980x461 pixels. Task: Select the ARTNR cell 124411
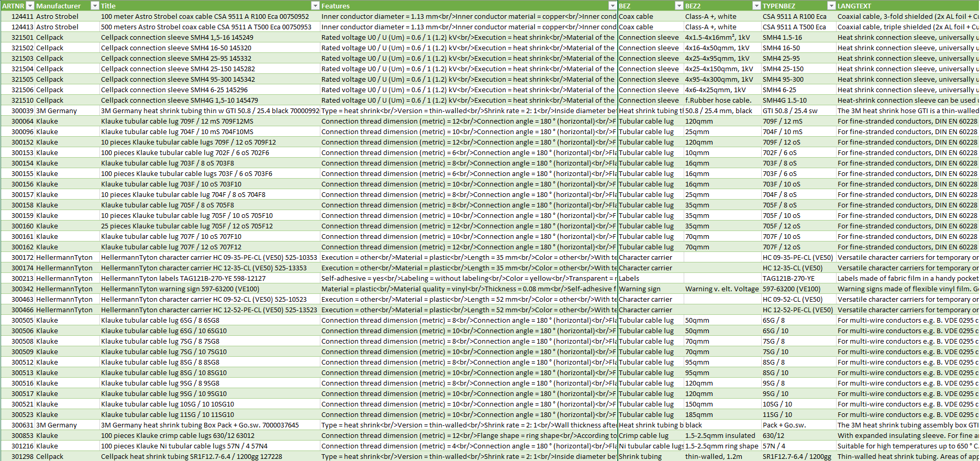(x=18, y=16)
